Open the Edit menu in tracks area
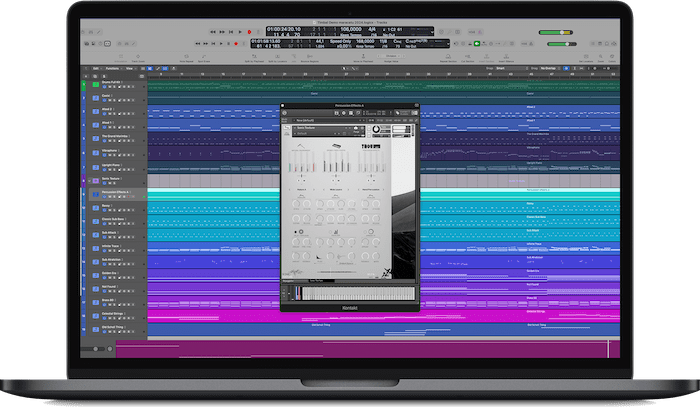Screen dimensions: 700x407 [95, 69]
